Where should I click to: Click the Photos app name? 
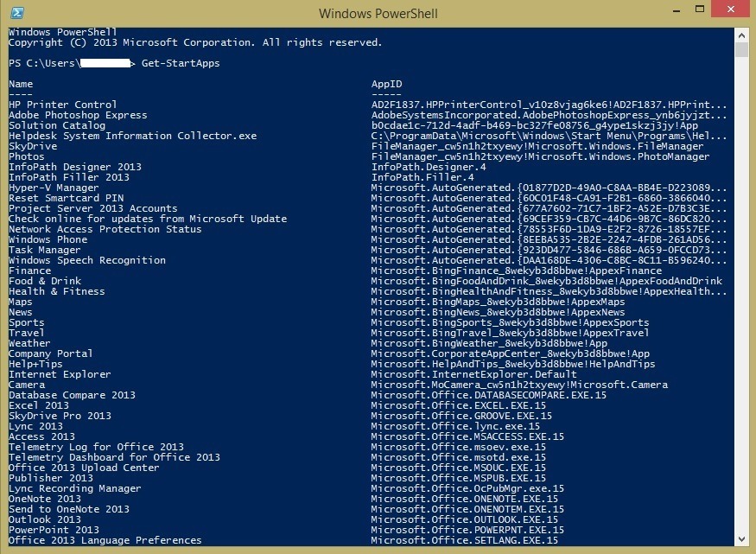27,156
